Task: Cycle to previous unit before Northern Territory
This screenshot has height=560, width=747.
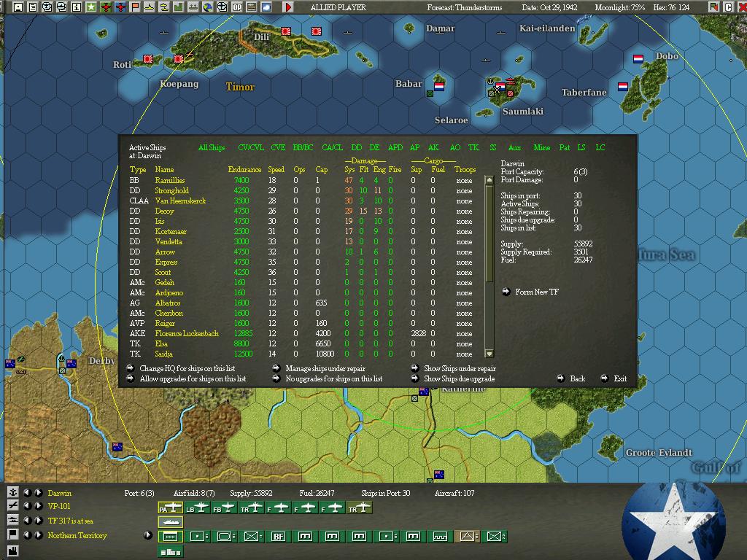Action: pyautogui.click(x=27, y=534)
